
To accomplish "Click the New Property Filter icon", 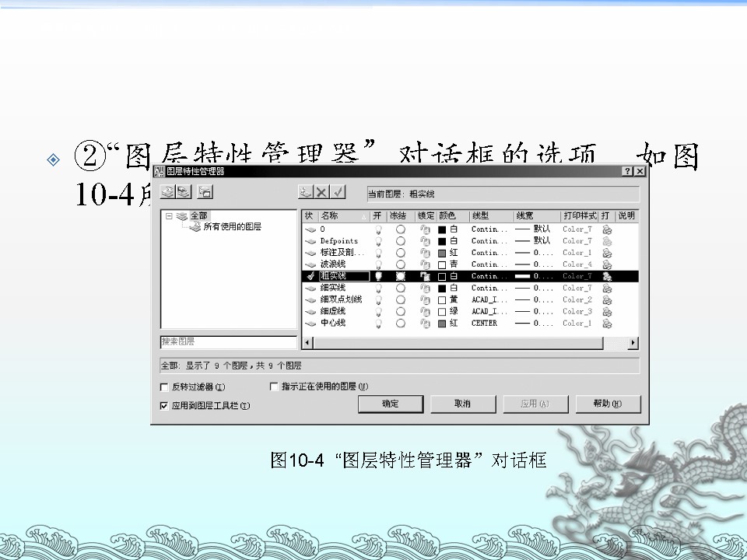I will [168, 192].
